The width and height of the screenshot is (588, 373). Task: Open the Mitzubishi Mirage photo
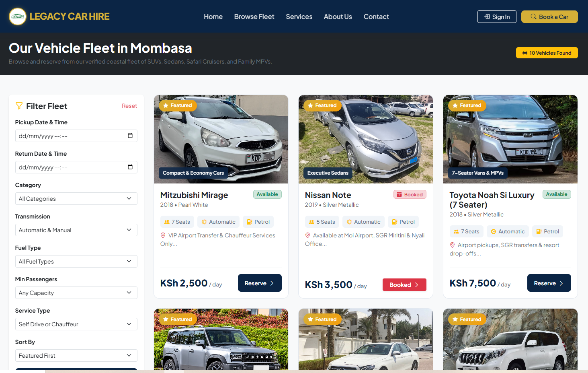click(221, 139)
